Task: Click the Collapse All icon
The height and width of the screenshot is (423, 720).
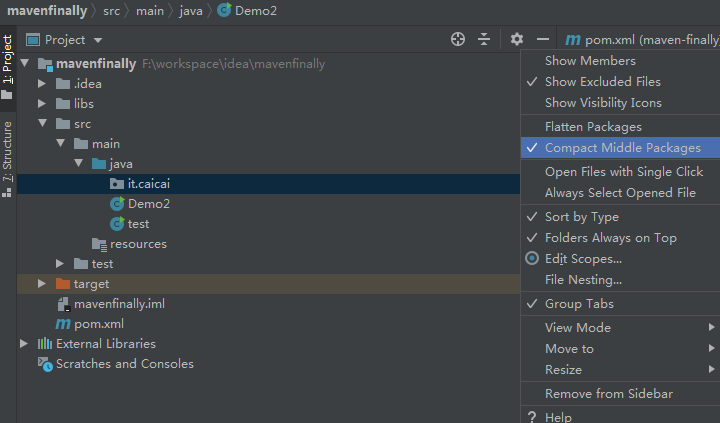Action: coord(484,39)
